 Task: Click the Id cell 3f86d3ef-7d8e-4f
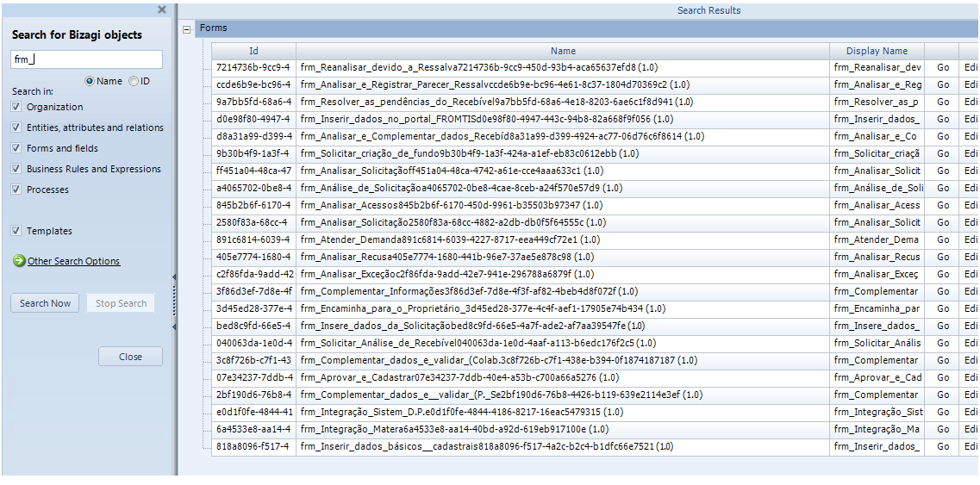253,291
